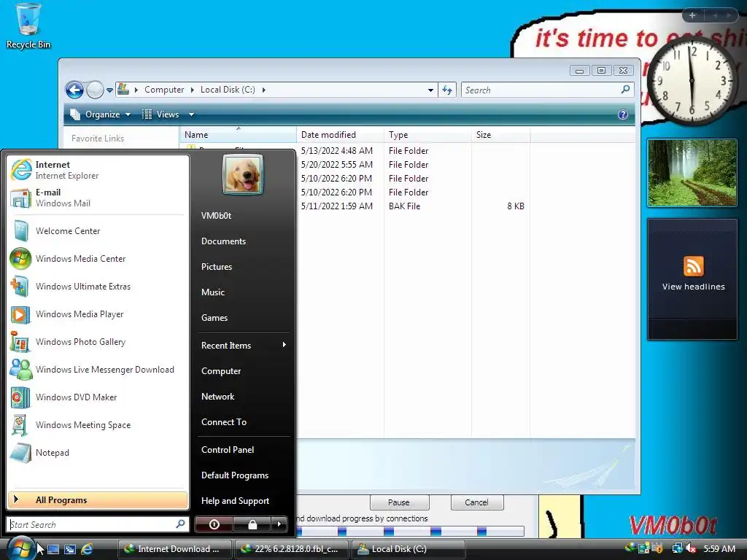
Task: Expand arrow after Local Disk (C:) breadcrumb
Action: pyautogui.click(x=263, y=90)
